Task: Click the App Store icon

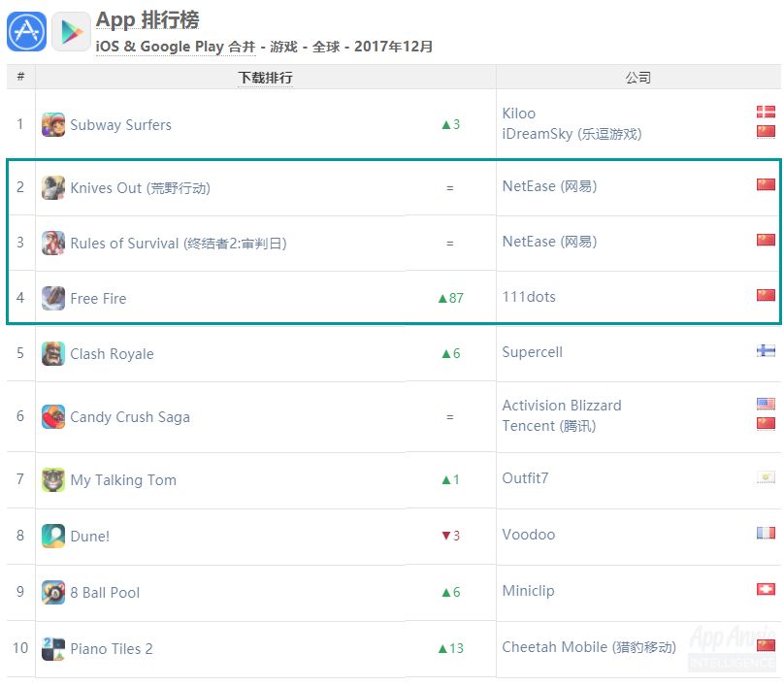Action: click(26, 31)
